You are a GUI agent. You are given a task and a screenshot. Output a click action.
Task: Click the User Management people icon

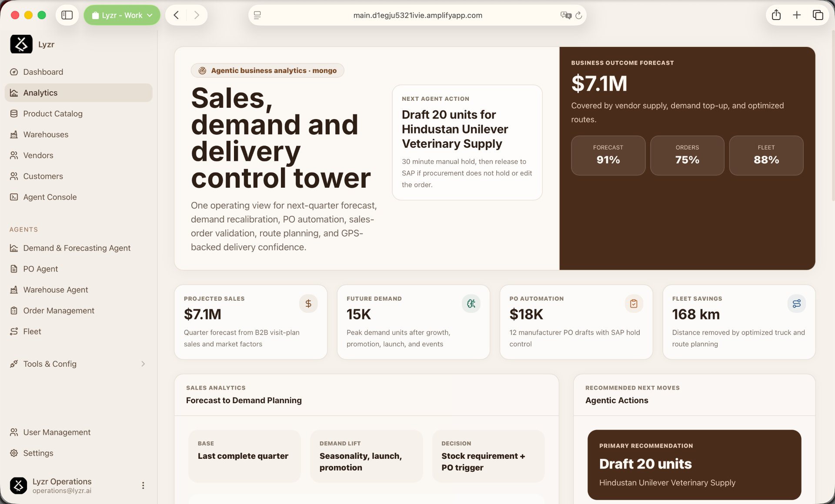[14, 432]
